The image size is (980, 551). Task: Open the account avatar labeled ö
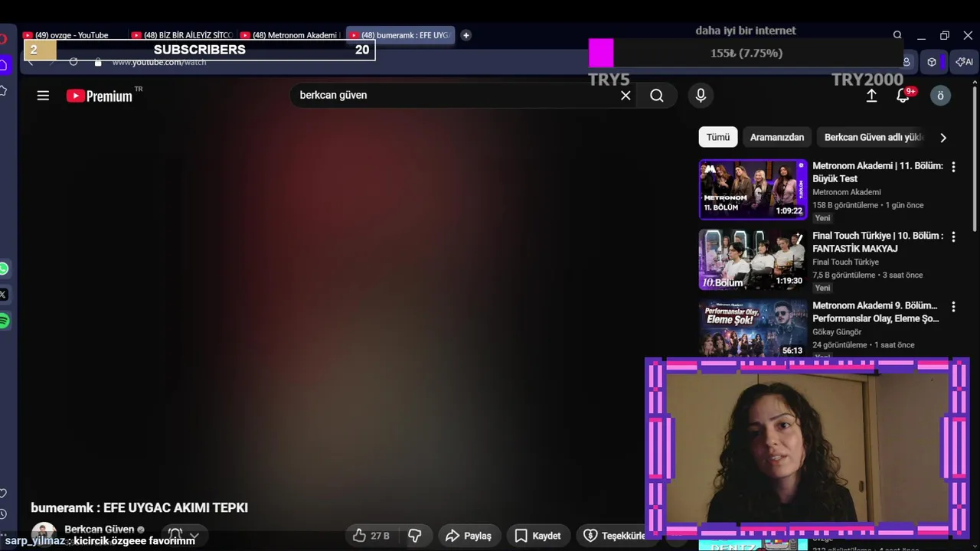pyautogui.click(x=940, y=96)
